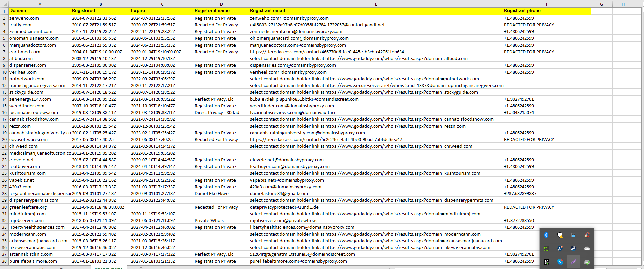Select column D header
644x269 pixels.
click(221, 4)
